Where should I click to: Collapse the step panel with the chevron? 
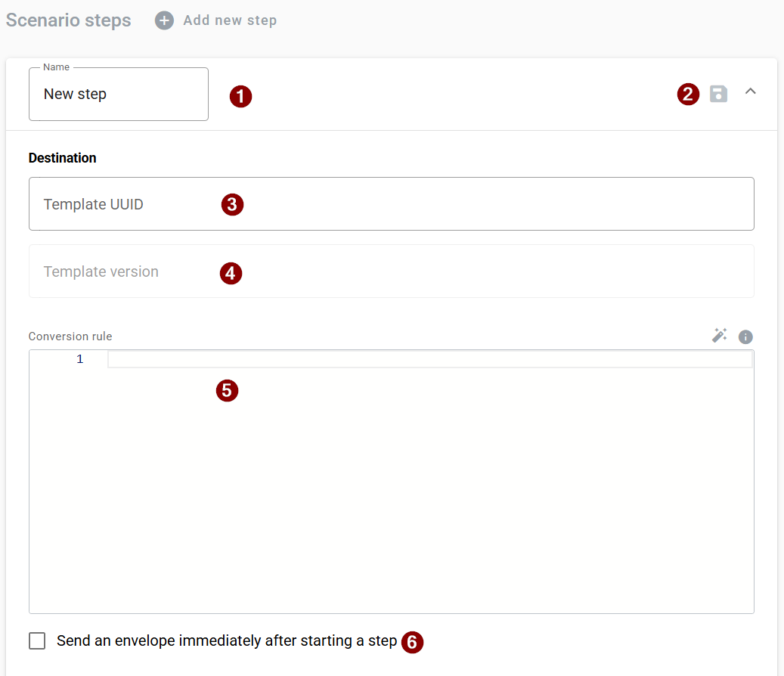(750, 91)
